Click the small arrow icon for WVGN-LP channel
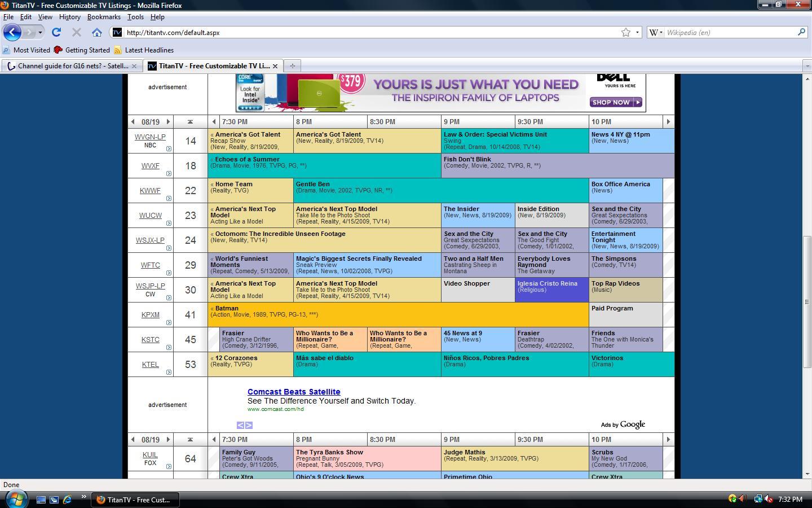Screen dimensions: 812x508 (169, 148)
